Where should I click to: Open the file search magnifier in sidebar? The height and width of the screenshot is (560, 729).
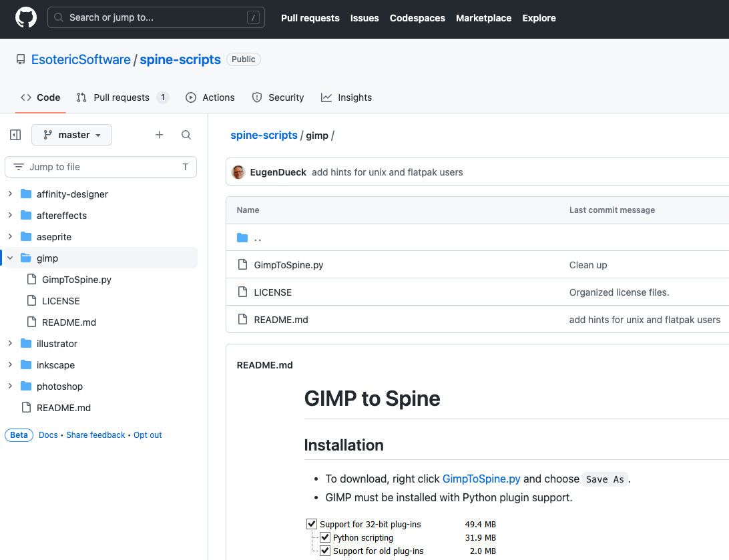click(x=186, y=135)
